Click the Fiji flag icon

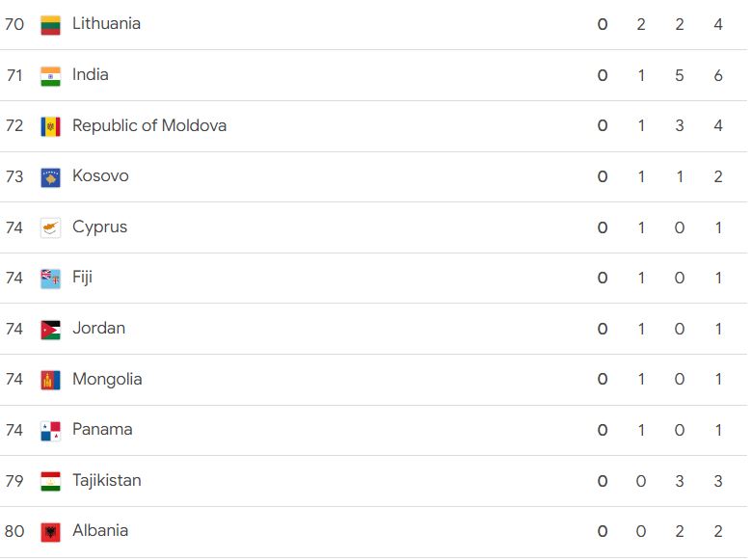pyautogui.click(x=50, y=279)
